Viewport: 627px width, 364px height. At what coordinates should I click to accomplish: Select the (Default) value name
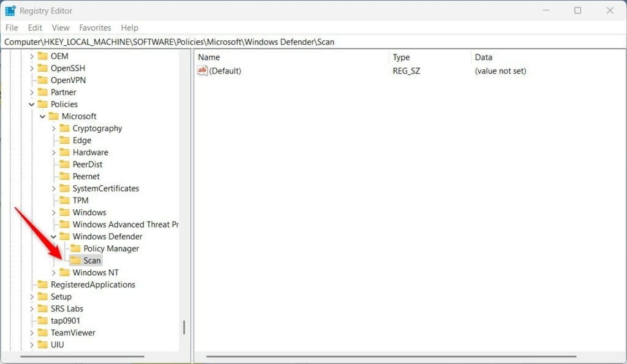tap(225, 71)
